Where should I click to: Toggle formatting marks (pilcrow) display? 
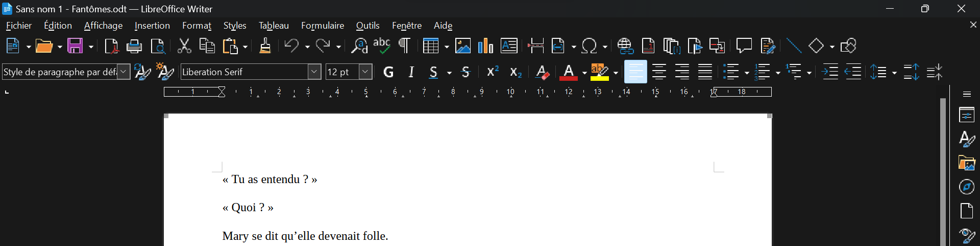pyautogui.click(x=404, y=46)
